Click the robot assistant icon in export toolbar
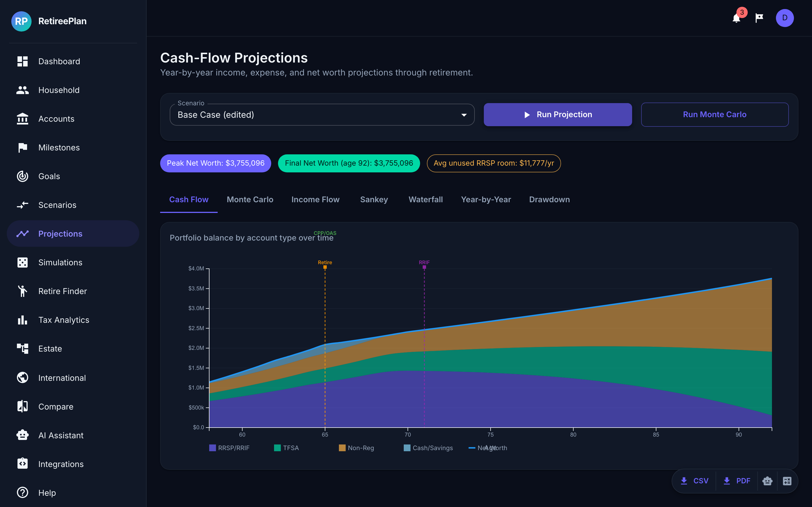 pyautogui.click(x=767, y=481)
